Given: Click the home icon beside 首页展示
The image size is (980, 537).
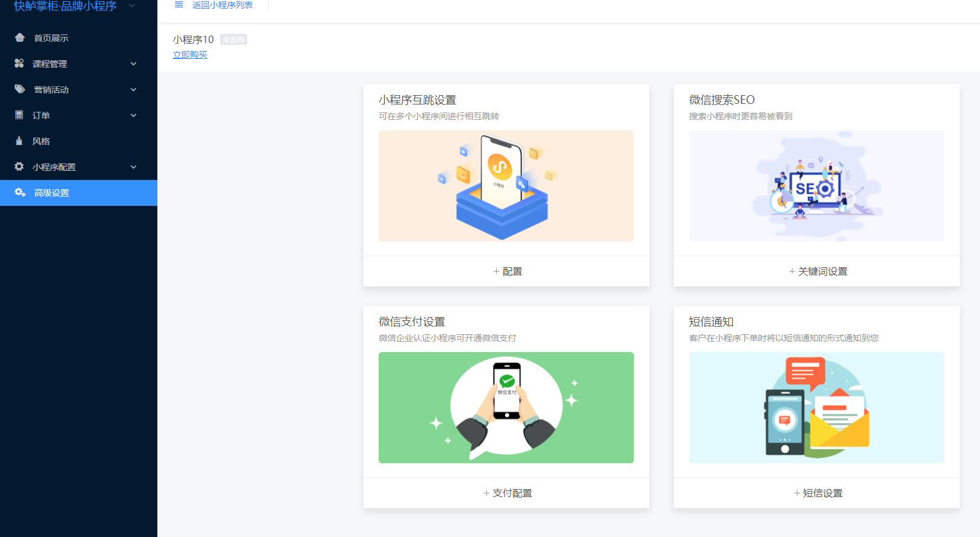Looking at the screenshot, I should coord(20,38).
